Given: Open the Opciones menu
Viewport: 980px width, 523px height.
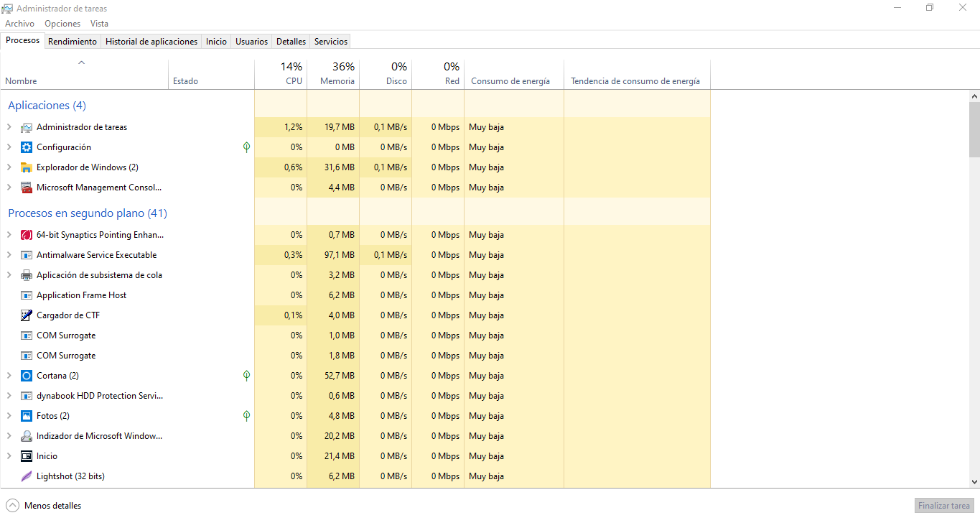Looking at the screenshot, I should tap(62, 24).
